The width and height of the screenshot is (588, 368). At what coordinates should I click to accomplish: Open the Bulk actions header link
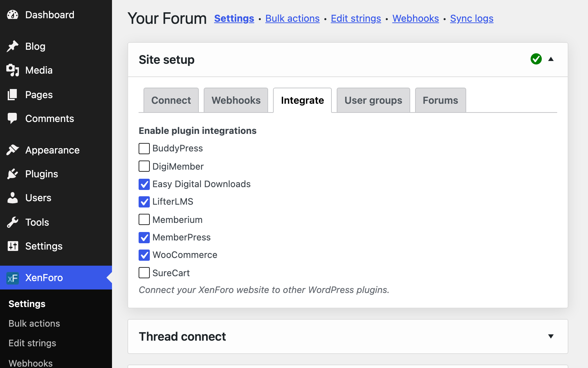tap(293, 18)
